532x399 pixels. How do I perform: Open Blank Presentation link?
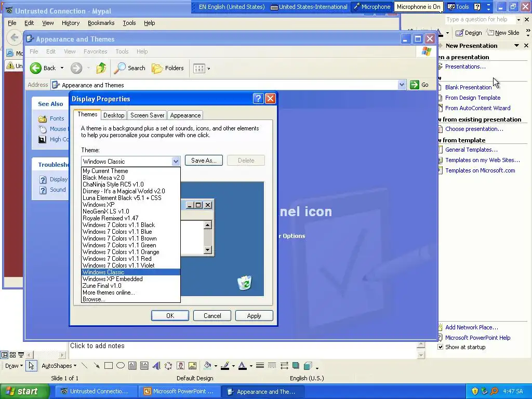[x=468, y=87]
